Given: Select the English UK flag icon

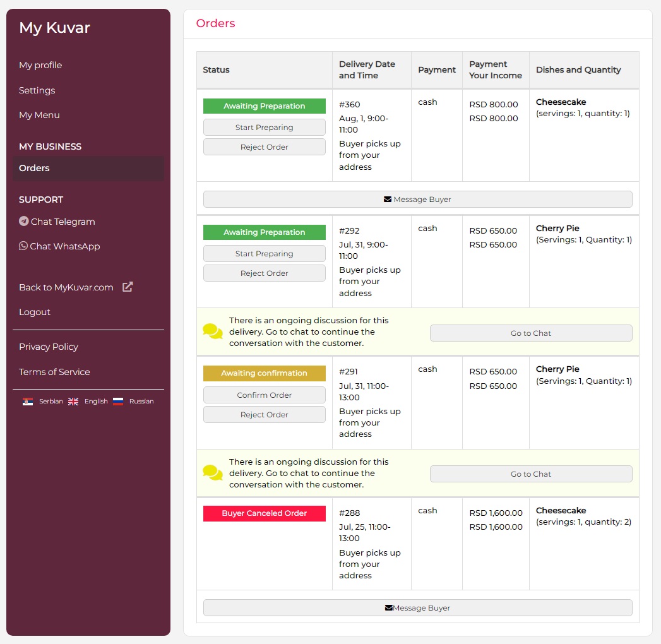Looking at the screenshot, I should click(x=73, y=402).
